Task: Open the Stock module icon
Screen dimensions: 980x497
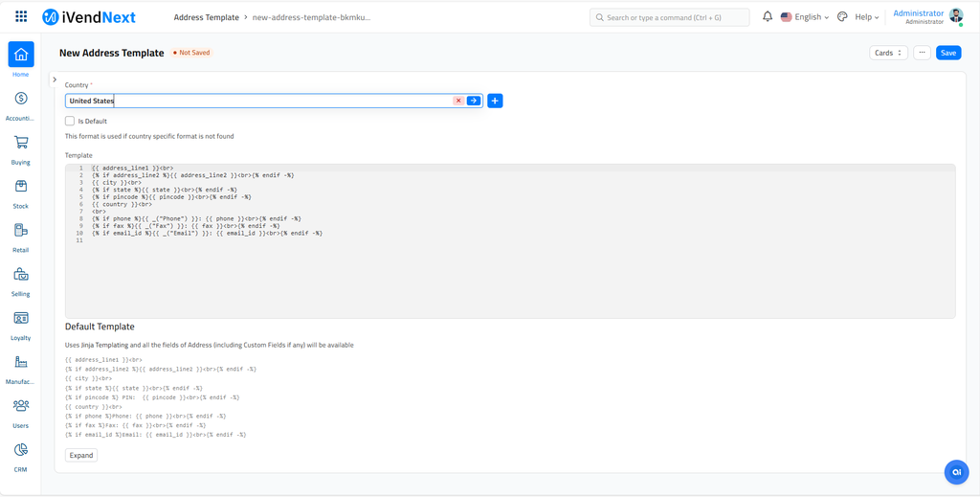Action: tap(21, 186)
